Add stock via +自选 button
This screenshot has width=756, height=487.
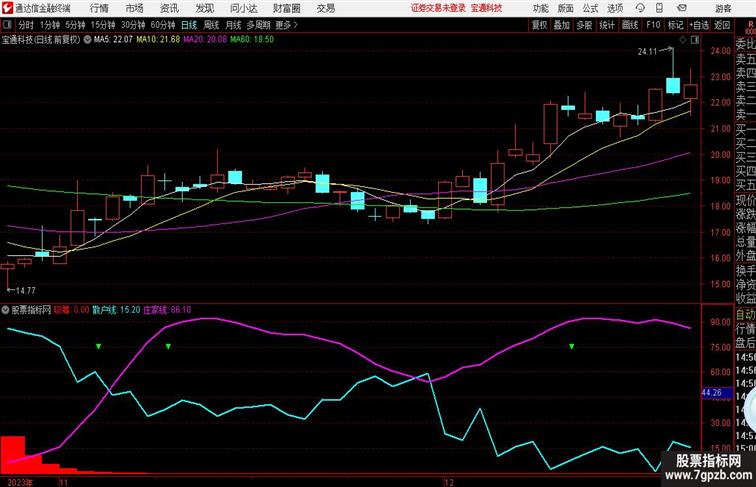pos(699,25)
